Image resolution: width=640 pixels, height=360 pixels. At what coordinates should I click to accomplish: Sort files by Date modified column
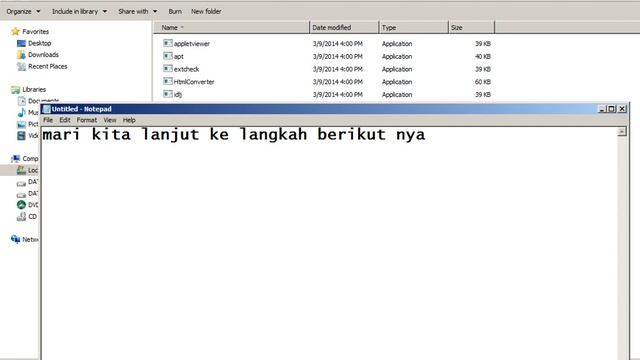tap(344, 27)
